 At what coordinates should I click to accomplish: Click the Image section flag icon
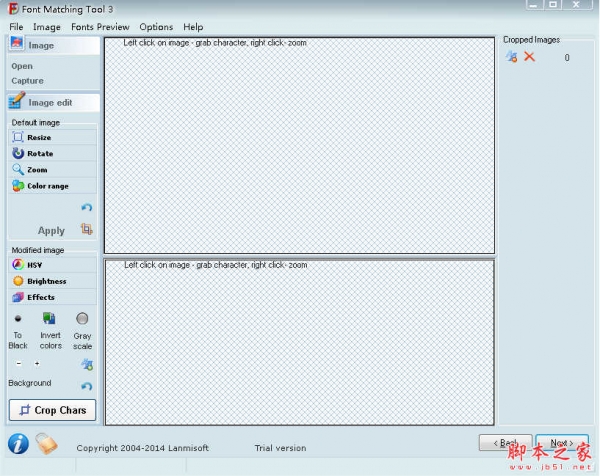(x=16, y=43)
